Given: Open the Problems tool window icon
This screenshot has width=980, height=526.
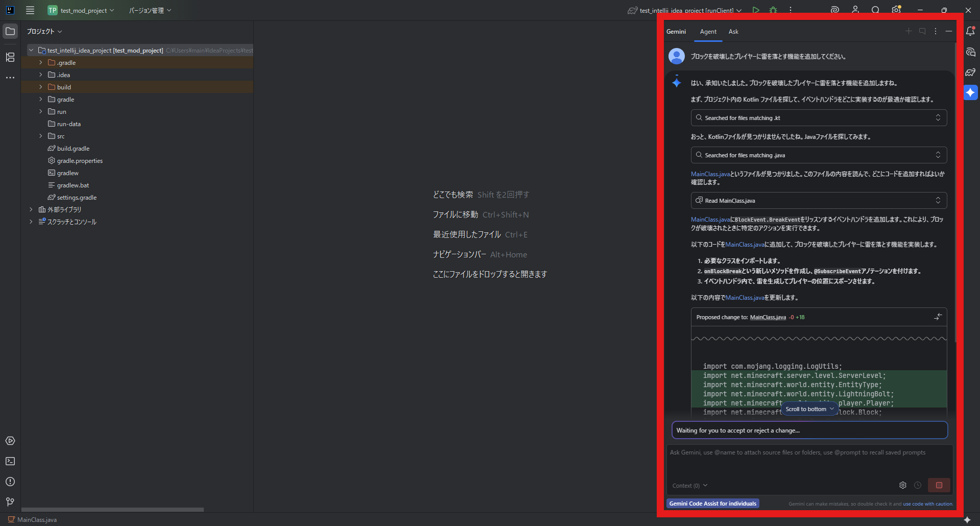Looking at the screenshot, I should point(10,482).
